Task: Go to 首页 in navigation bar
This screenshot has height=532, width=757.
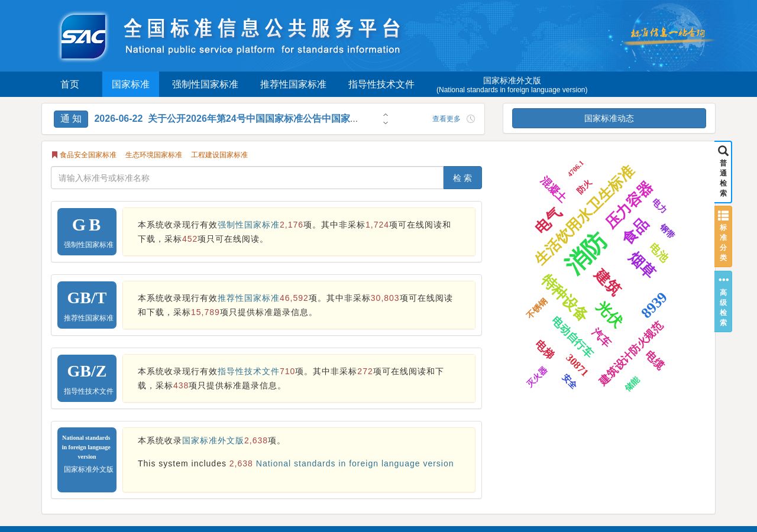Action: point(70,85)
